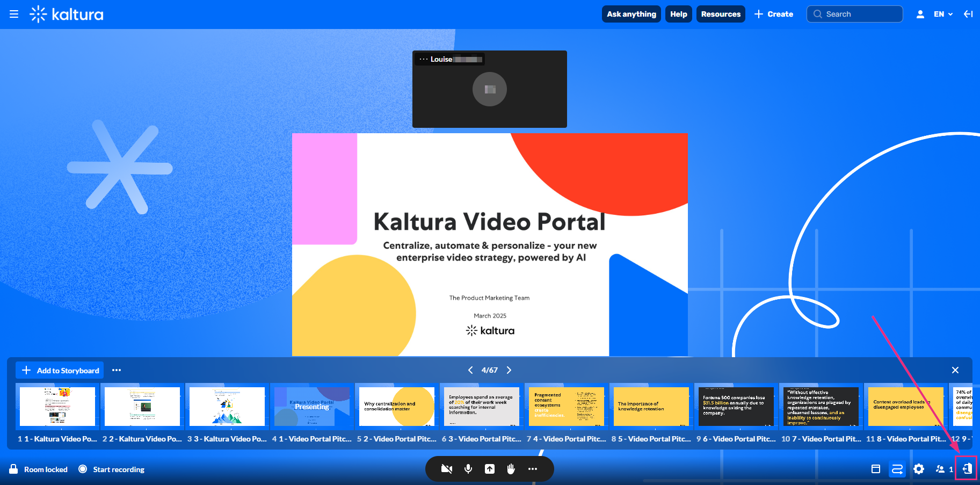Image resolution: width=980 pixels, height=485 pixels.
Task: Click the Create button
Action: [x=774, y=14]
